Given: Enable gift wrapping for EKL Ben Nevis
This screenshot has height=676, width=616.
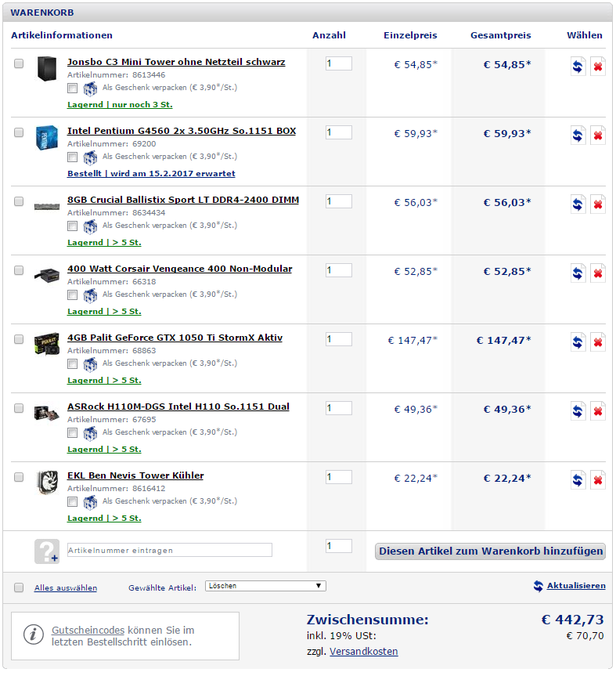Looking at the screenshot, I should (x=72, y=502).
